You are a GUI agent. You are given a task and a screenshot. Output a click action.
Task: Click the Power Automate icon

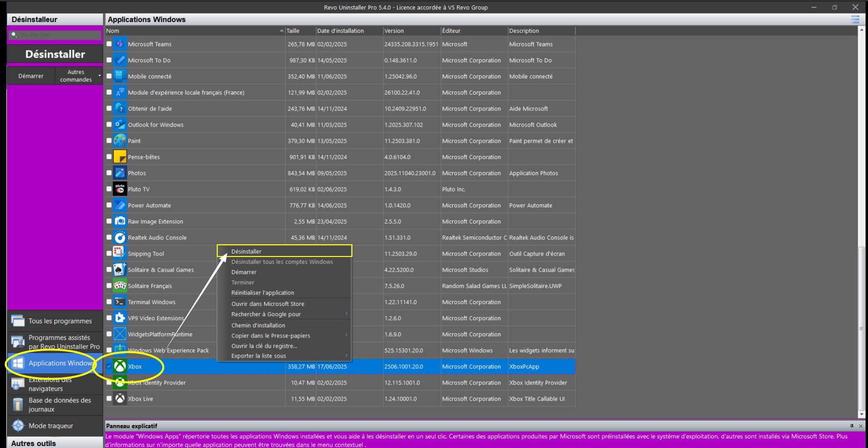click(x=120, y=205)
